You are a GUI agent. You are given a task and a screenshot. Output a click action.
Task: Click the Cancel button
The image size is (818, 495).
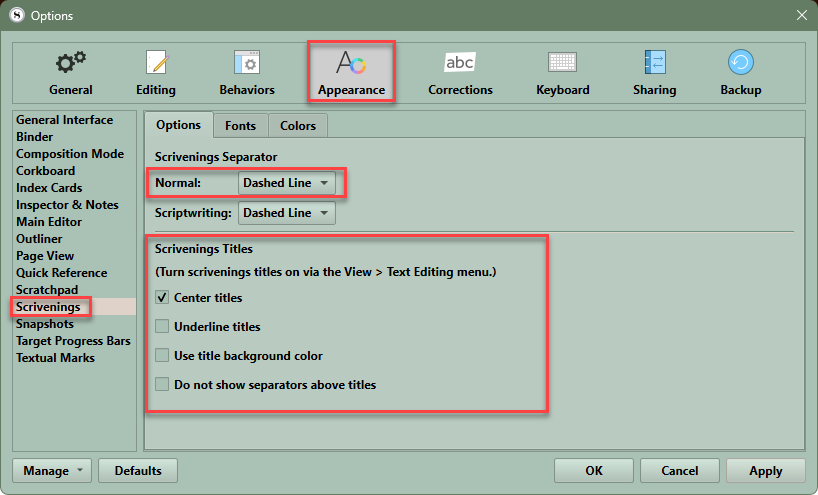click(x=680, y=470)
